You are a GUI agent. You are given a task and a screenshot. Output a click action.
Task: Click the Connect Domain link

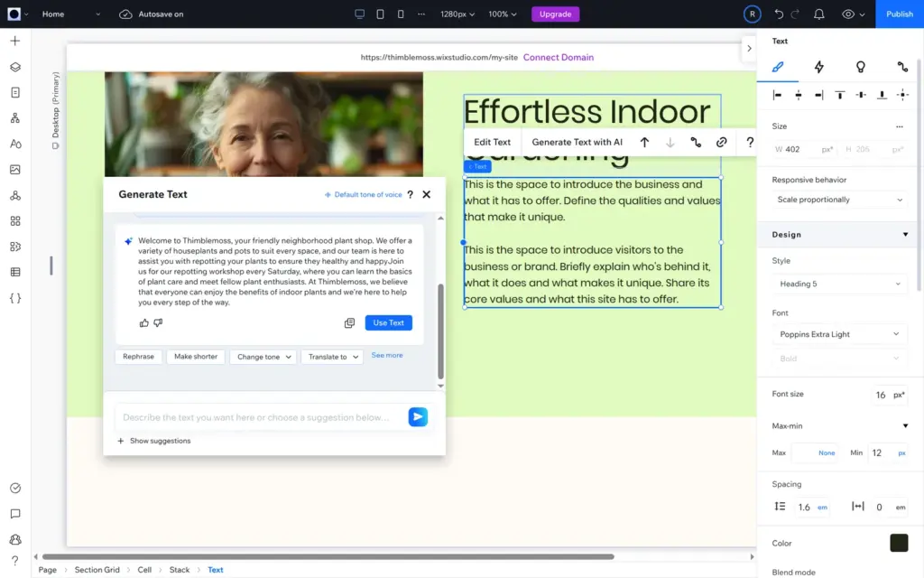[558, 57]
